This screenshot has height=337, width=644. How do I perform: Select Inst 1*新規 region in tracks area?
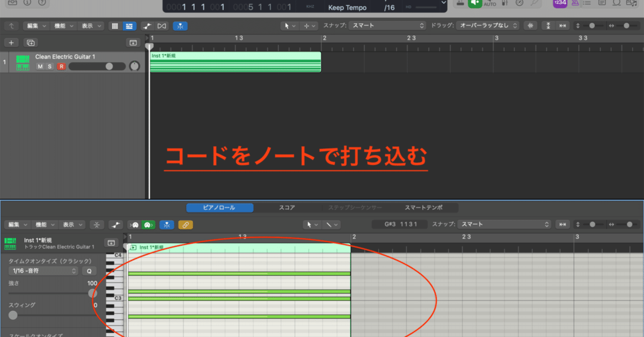pos(235,62)
